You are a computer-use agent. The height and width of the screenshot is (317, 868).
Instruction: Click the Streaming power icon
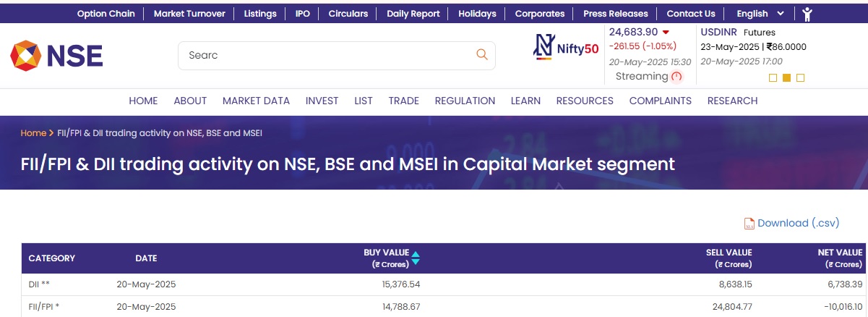676,77
